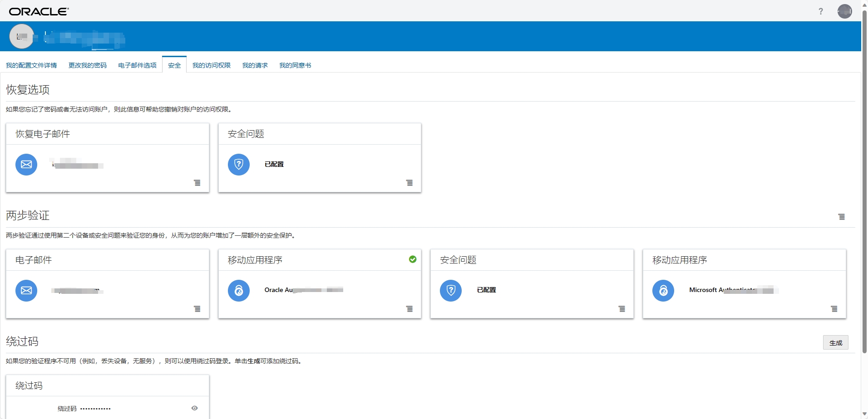
Task: Click the 生成 button for bypass codes
Action: coord(836,343)
